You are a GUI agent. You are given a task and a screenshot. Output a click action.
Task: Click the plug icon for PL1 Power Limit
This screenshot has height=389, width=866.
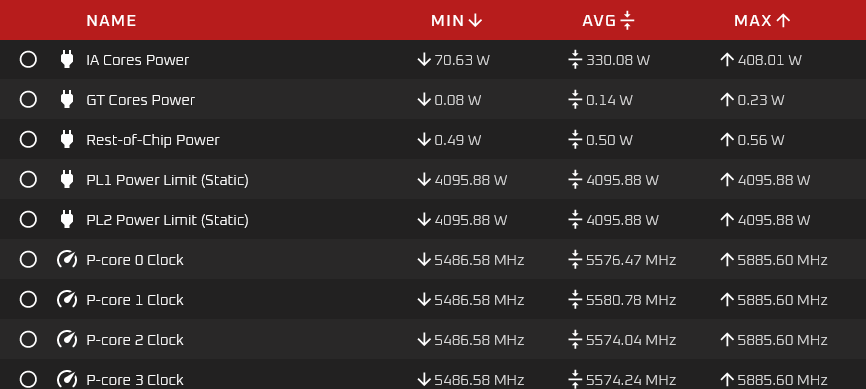click(67, 179)
